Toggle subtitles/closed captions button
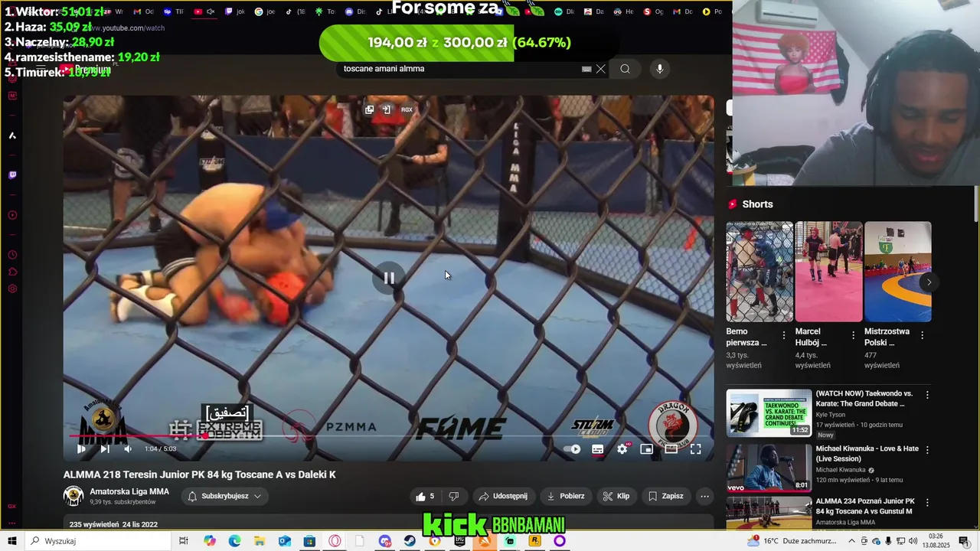This screenshot has height=551, width=980. [x=598, y=449]
